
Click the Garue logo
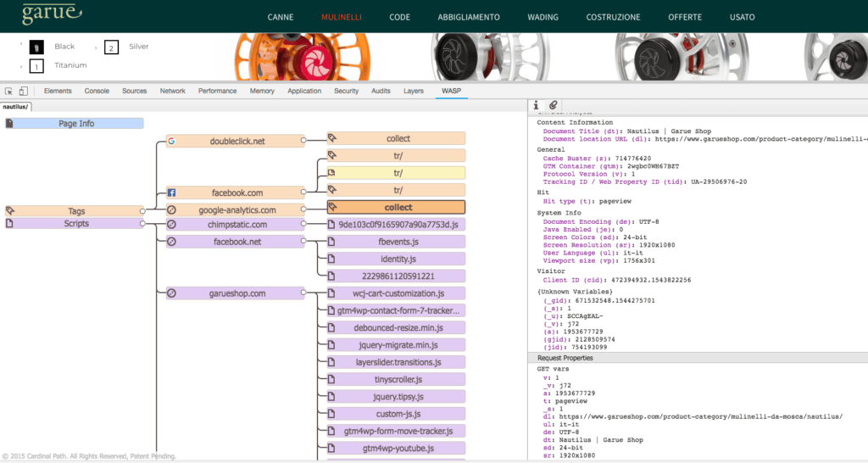click(x=52, y=14)
